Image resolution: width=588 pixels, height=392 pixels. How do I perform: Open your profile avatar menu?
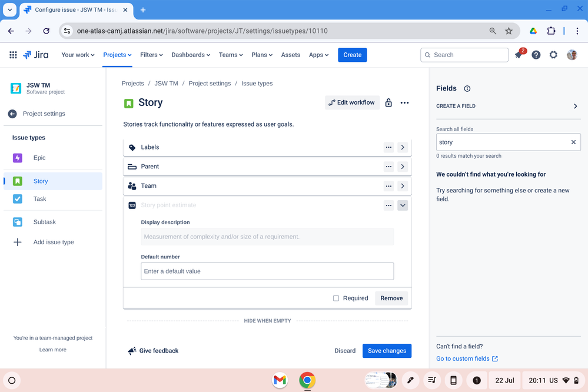click(x=572, y=55)
